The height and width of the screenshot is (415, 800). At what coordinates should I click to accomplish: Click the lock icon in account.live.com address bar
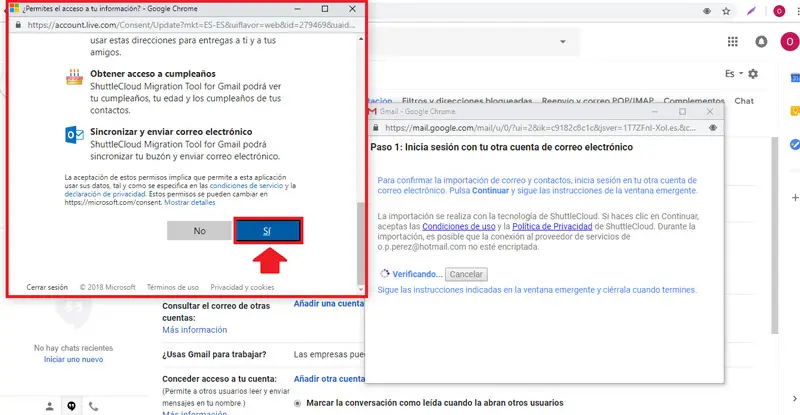pos(18,25)
